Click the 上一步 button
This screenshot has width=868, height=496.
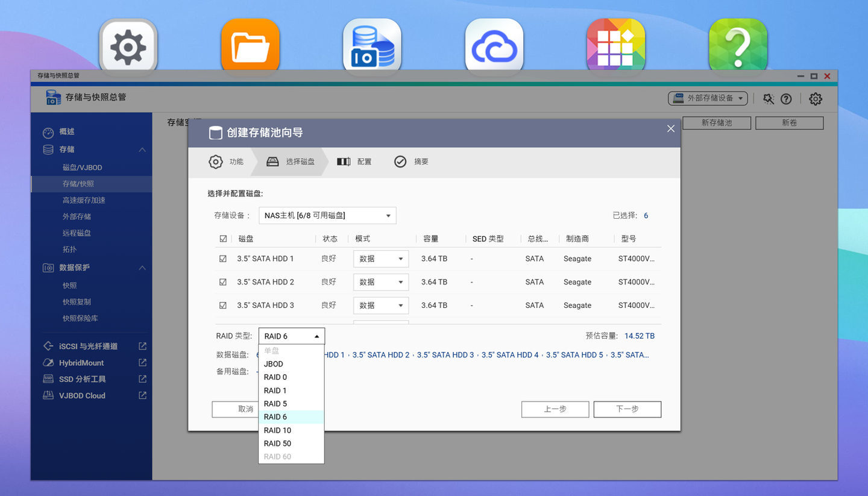(x=555, y=409)
